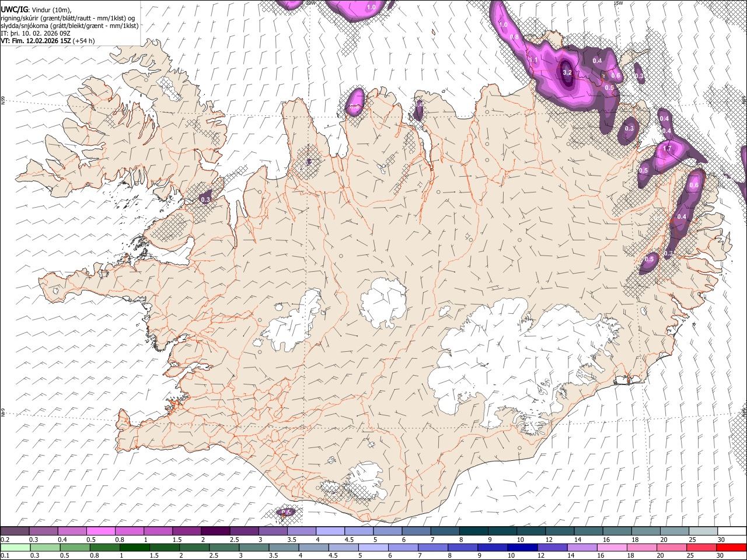Click the 20 label under the upper scale
The height and width of the screenshot is (560, 747).
click(664, 540)
